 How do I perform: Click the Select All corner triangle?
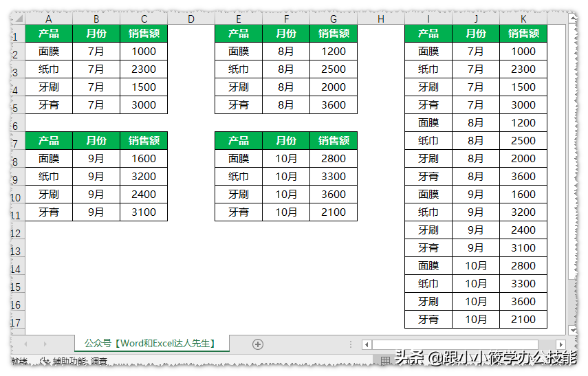(x=18, y=19)
